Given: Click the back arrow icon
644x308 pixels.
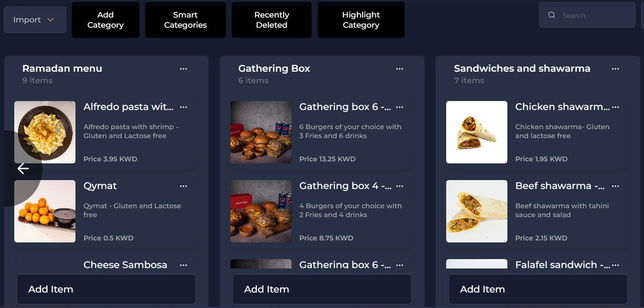Looking at the screenshot, I should 23,168.
